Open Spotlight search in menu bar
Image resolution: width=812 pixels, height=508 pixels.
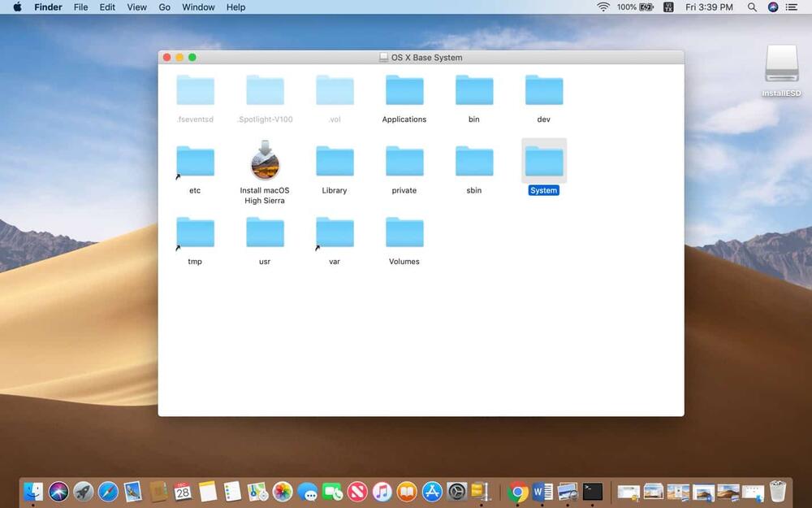pyautogui.click(x=752, y=7)
